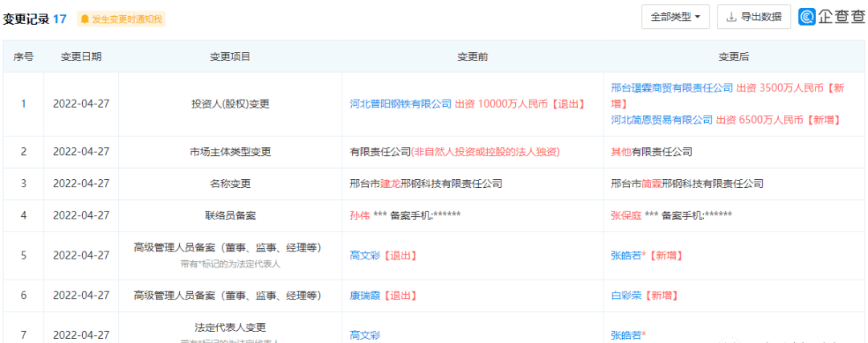Image resolution: width=868 pixels, height=343 pixels.
Task: Click 序号 column header
Action: tap(23, 57)
